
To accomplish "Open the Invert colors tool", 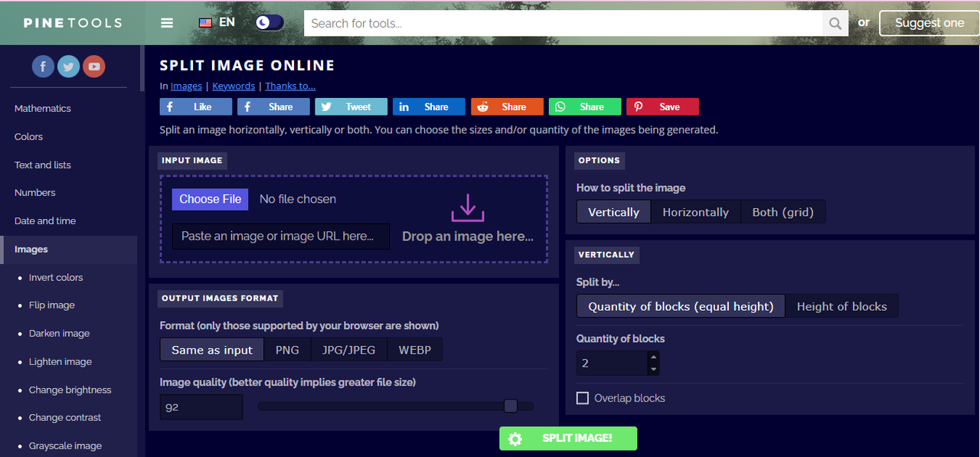I will 56,278.
